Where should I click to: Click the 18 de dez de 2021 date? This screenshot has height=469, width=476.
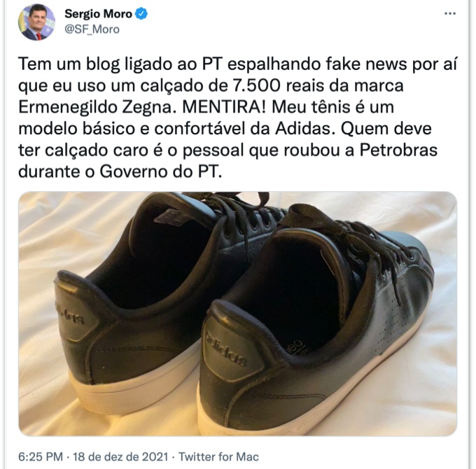point(120,456)
